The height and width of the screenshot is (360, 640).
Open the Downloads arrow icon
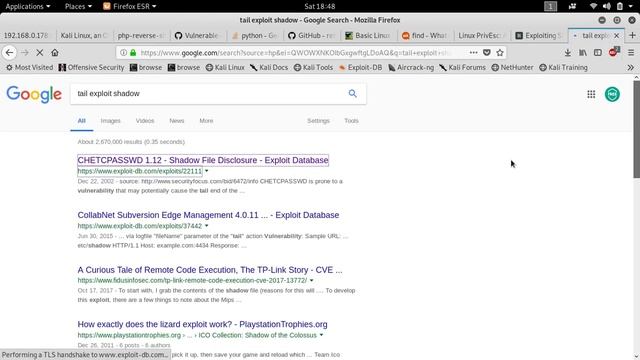point(568,53)
